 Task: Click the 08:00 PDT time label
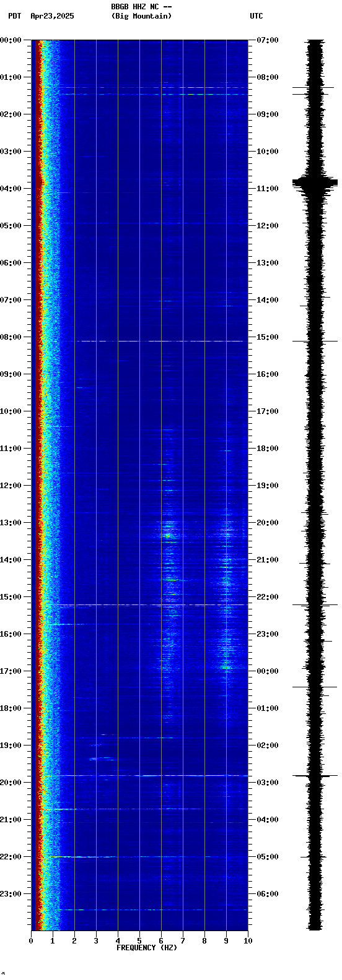point(11,337)
